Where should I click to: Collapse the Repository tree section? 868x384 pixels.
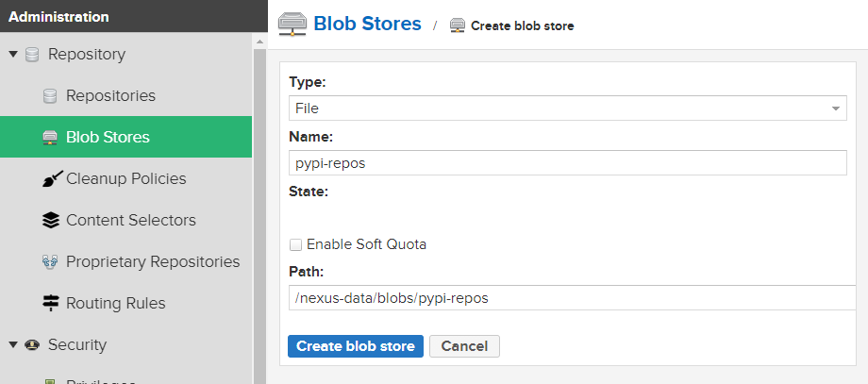[13, 54]
